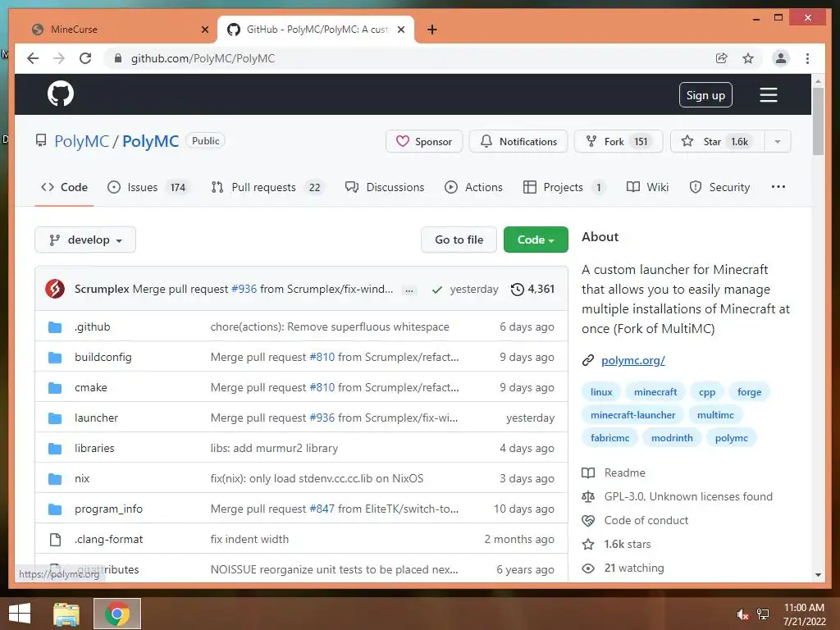
Task: Click the page vertical scrollbar thumb
Action: 818,121
